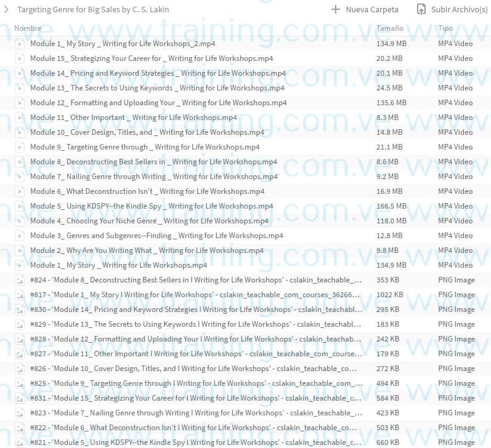Click image icon of #828 Module 12 PNG
The width and height of the screenshot is (491, 448).
[x=20, y=339]
